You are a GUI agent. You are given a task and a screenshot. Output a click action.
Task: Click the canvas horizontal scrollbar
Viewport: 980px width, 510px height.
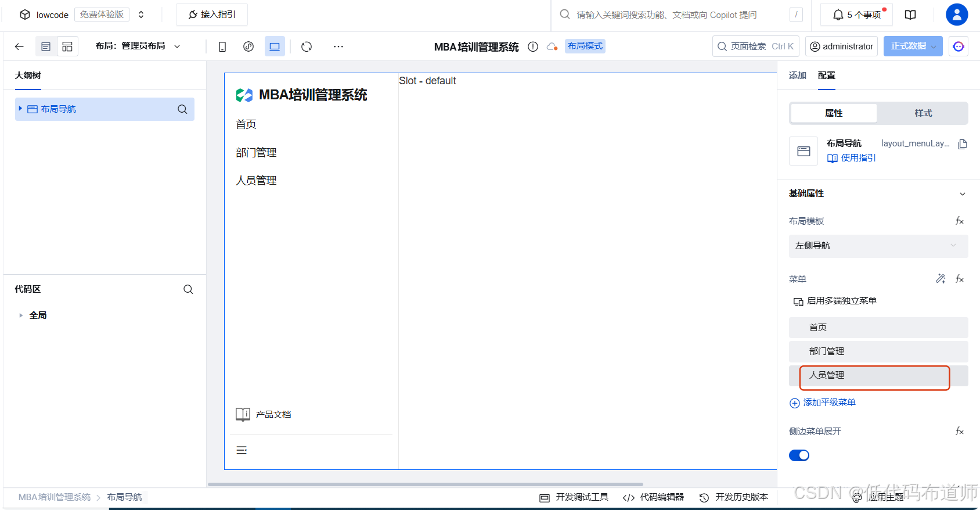click(426, 484)
